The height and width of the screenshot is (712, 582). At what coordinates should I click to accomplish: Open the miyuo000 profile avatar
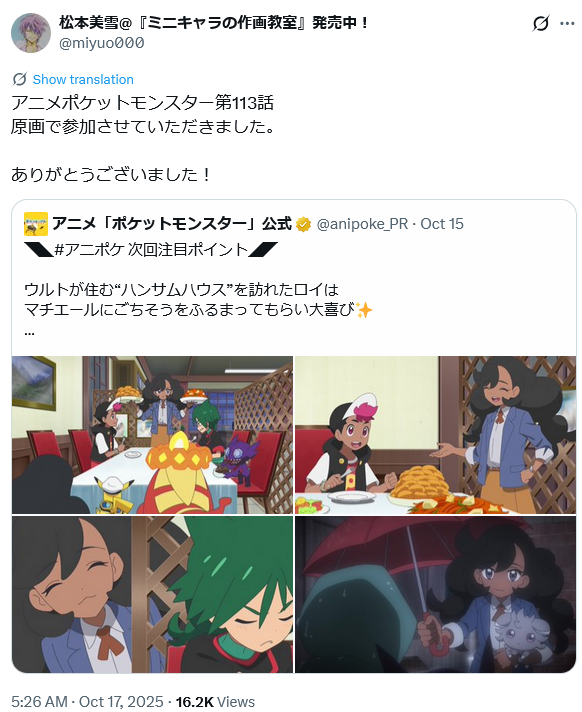point(31,33)
